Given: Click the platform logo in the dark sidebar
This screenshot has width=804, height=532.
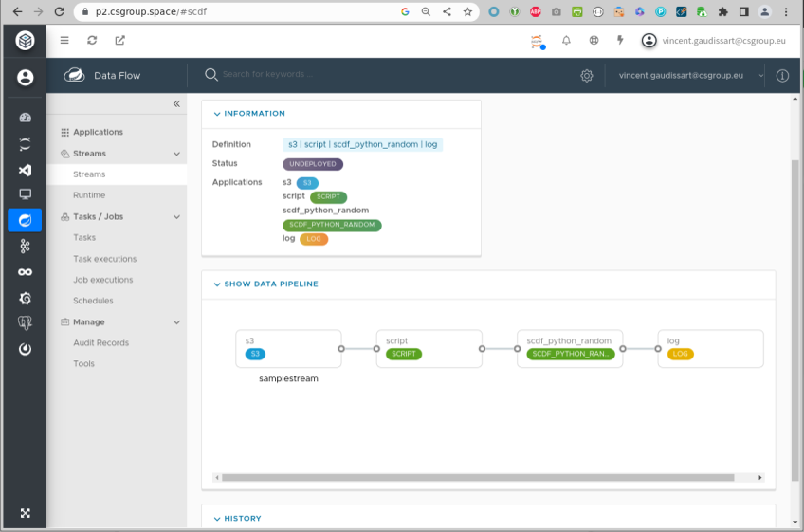Looking at the screenshot, I should (x=25, y=41).
